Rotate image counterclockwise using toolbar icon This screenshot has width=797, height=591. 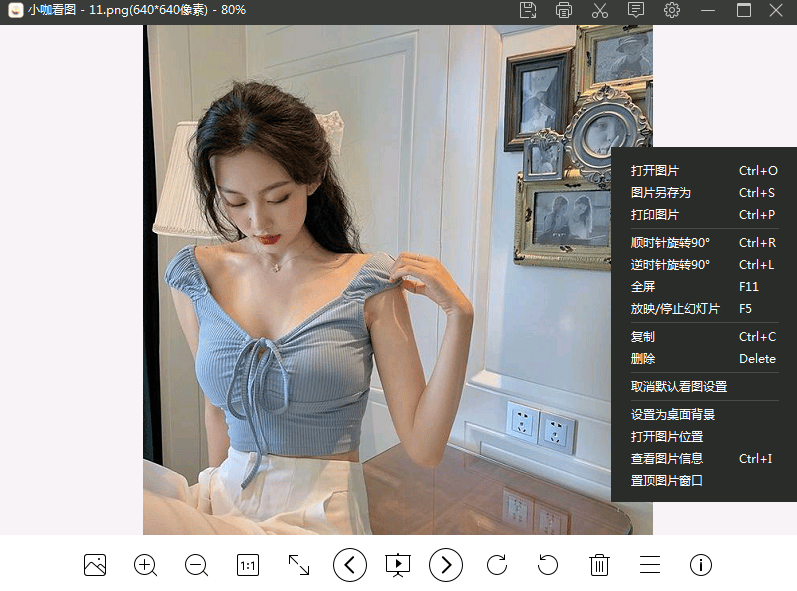548,565
